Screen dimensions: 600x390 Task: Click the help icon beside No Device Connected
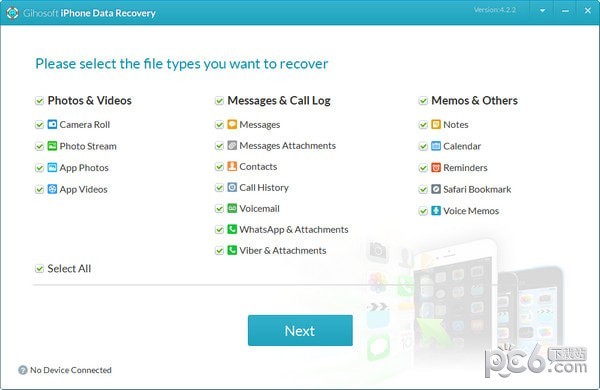[23, 370]
